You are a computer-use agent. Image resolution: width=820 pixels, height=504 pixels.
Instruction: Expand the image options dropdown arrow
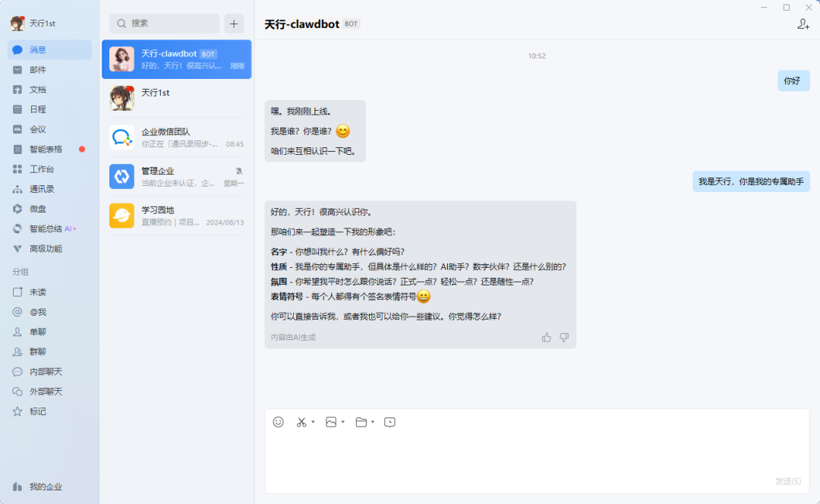point(343,422)
